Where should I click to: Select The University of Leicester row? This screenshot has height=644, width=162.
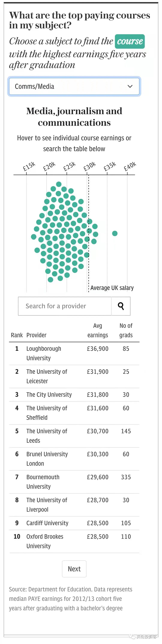click(x=74, y=376)
